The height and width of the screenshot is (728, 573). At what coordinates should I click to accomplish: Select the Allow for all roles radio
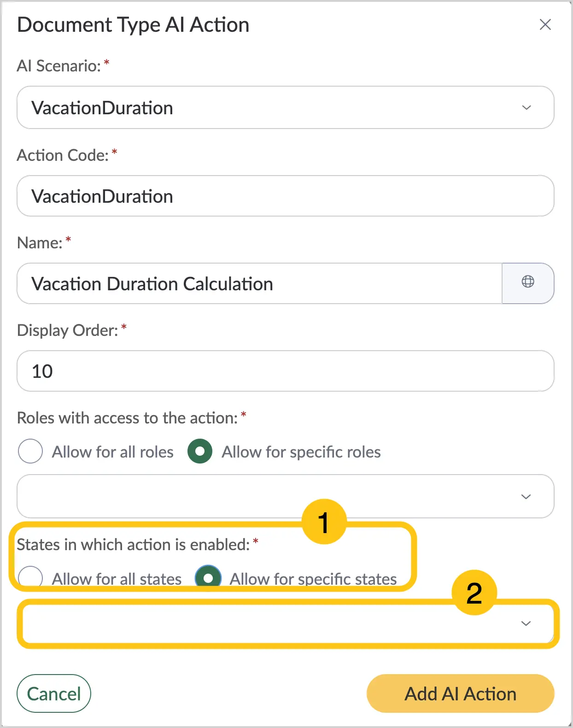30,451
